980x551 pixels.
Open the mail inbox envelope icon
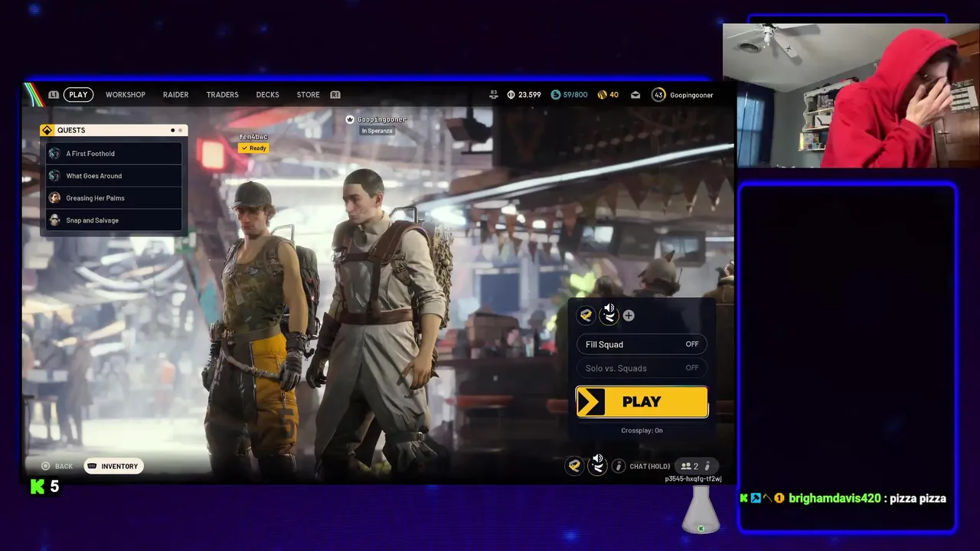click(x=635, y=95)
